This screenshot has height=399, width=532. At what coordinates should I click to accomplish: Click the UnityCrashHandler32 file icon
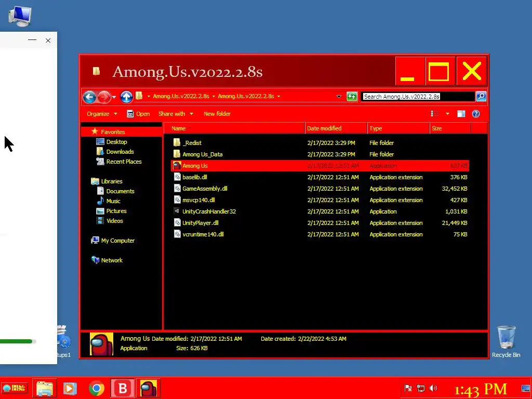tap(177, 211)
